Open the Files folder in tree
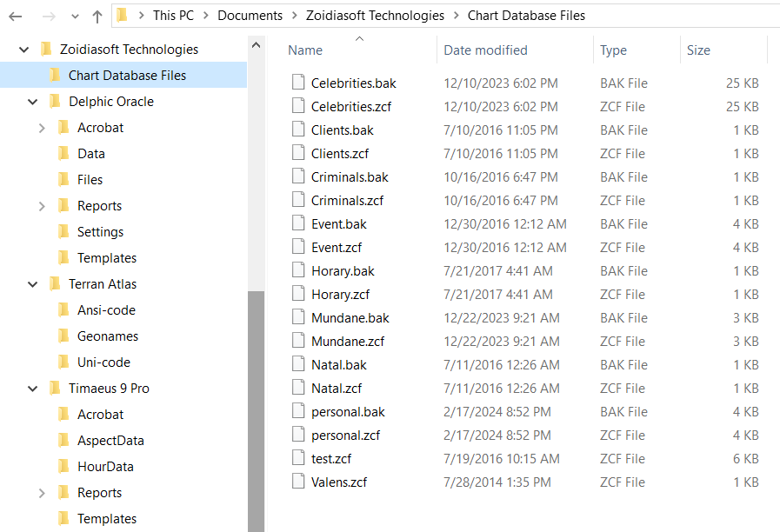The image size is (780, 532). (x=90, y=179)
